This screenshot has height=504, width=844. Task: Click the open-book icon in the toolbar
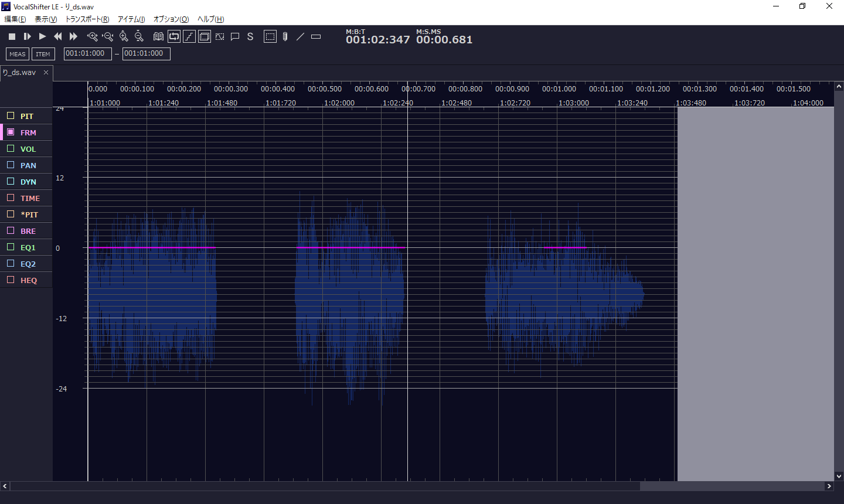(158, 36)
